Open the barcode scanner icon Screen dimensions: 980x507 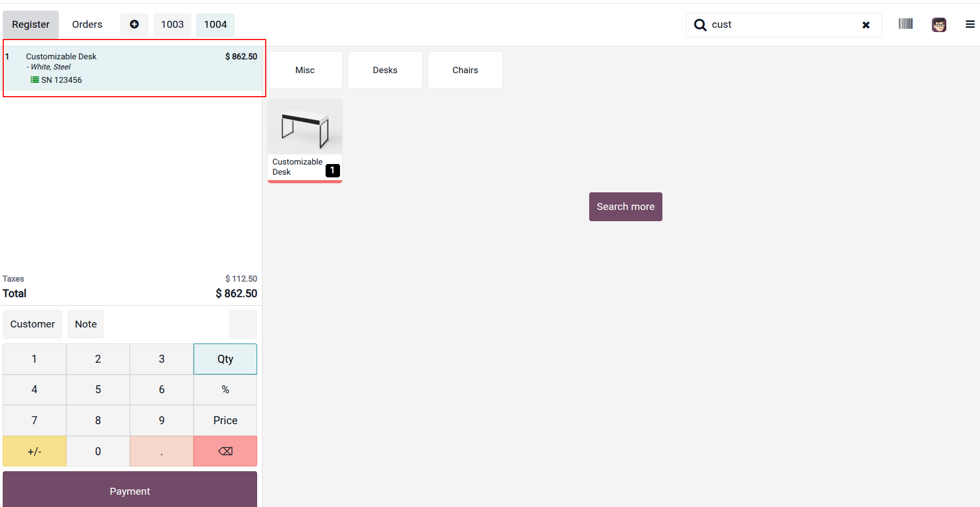[906, 24]
